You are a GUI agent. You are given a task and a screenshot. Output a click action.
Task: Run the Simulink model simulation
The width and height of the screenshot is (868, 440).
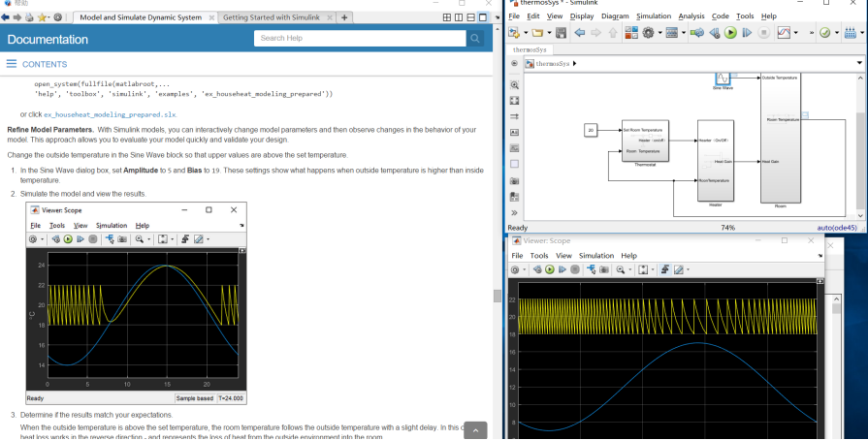pyautogui.click(x=731, y=32)
